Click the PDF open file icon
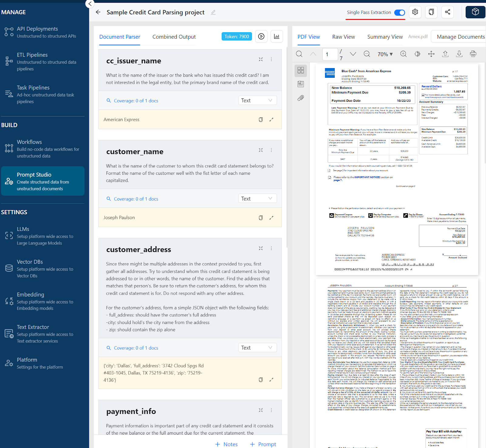This screenshot has height=448, width=486. pos(445,54)
